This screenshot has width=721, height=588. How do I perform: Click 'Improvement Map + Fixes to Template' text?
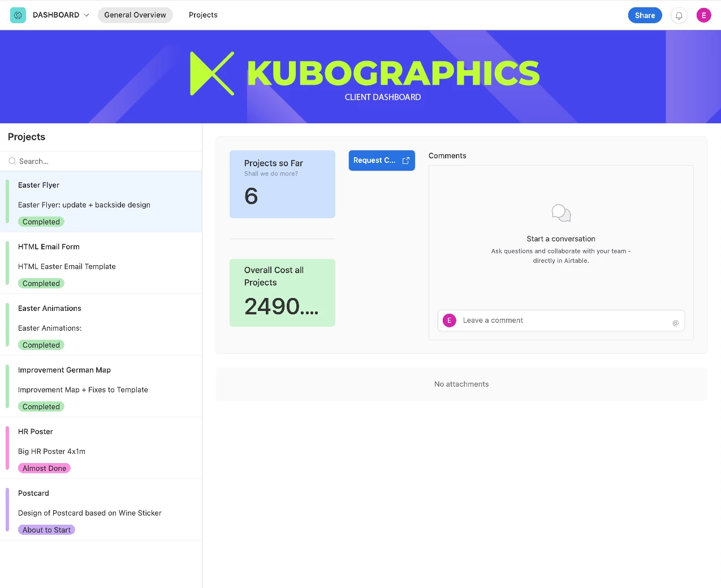pos(83,390)
